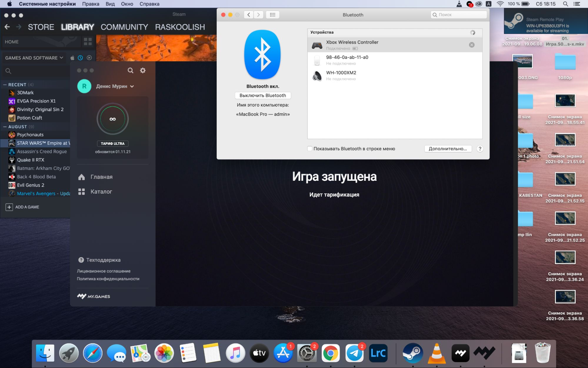Click search icon in MY.GAMES sidebar
The width and height of the screenshot is (588, 368).
point(130,70)
